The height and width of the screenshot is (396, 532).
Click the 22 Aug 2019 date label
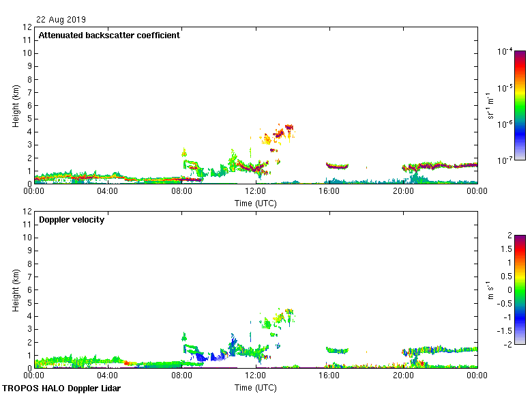[61, 20]
